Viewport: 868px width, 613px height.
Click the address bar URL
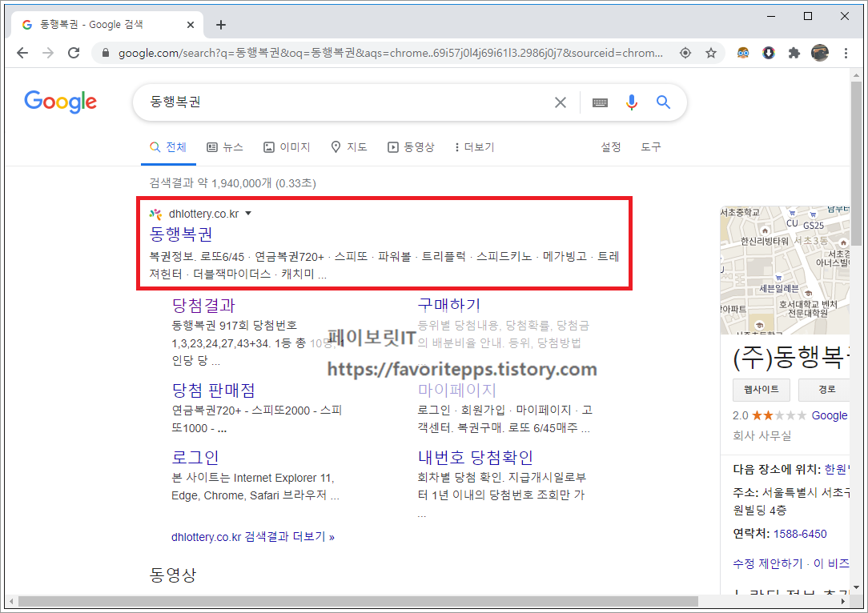click(390, 53)
